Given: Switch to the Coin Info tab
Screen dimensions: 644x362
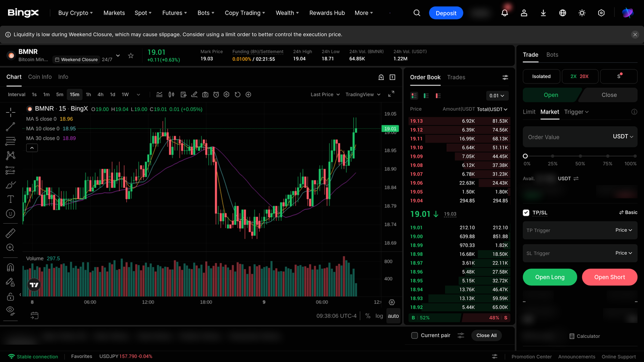Looking at the screenshot, I should tap(40, 77).
